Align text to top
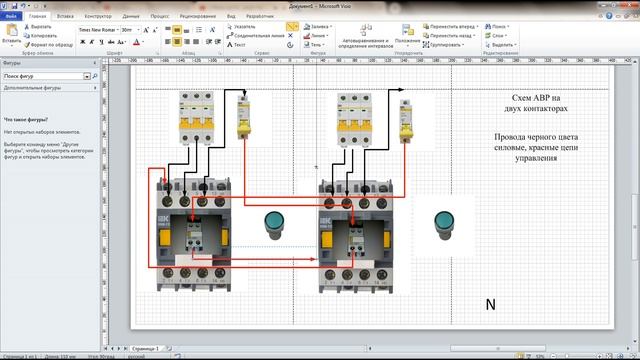Screen dimensions: 640x360 tap(168, 30)
